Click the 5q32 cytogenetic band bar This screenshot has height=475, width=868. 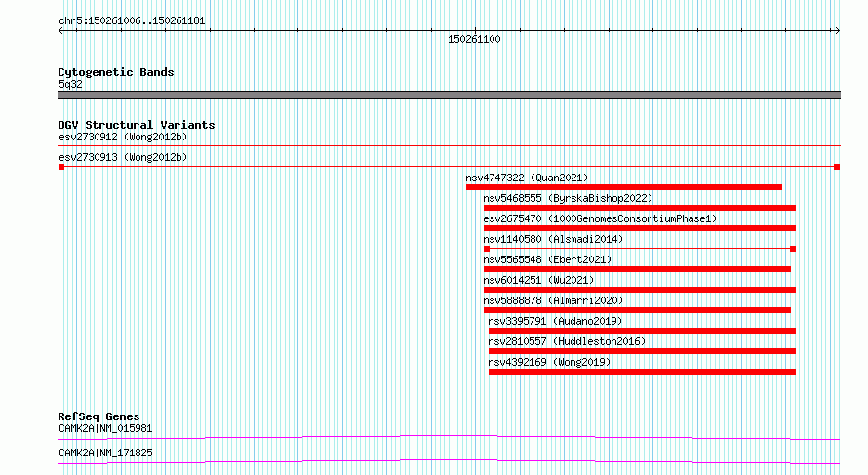[449, 95]
